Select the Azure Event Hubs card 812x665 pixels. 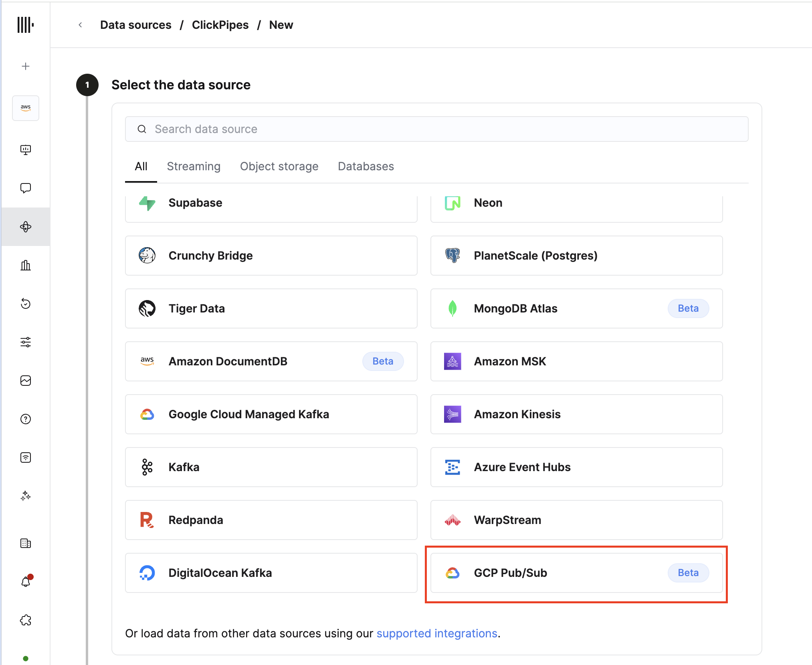[576, 467]
